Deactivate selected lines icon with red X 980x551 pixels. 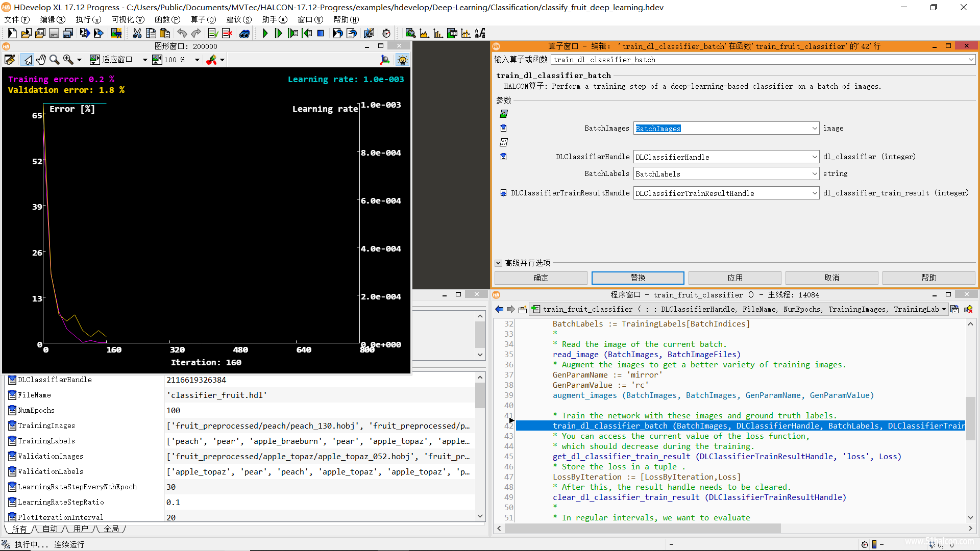(227, 33)
